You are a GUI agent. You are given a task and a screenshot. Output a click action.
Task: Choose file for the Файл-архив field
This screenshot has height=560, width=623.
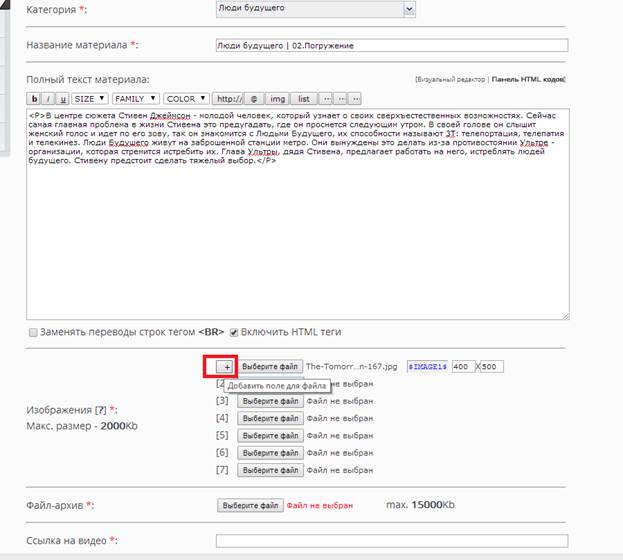click(x=250, y=506)
